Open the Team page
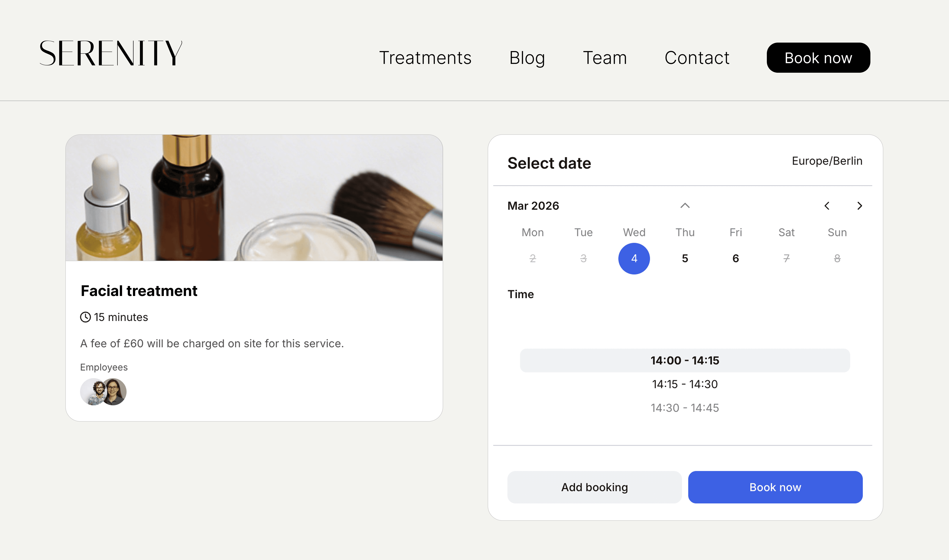The height and width of the screenshot is (560, 949). pos(605,58)
